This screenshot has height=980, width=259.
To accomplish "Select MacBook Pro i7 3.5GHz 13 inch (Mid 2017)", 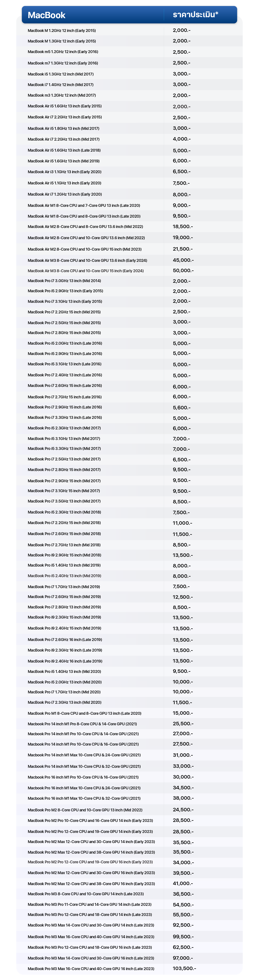I will (x=64, y=501).
